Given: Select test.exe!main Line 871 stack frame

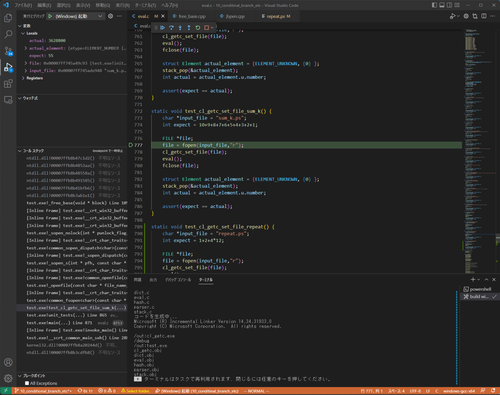Looking at the screenshot, I should pos(72,323).
